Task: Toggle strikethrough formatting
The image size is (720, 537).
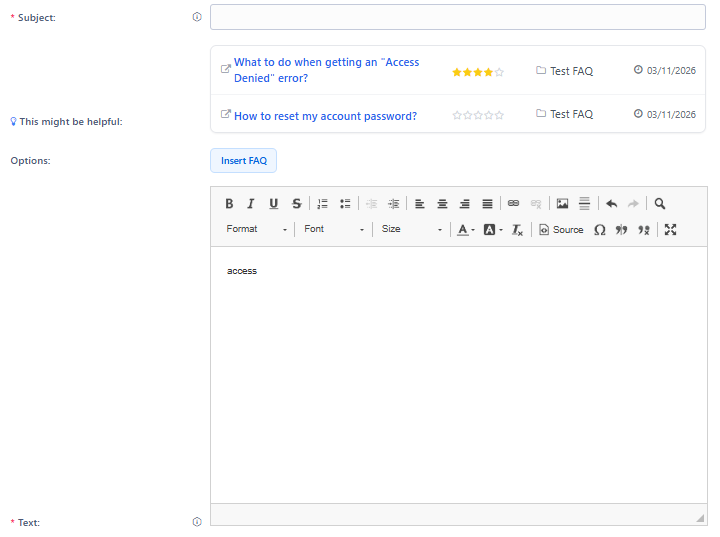Action: 297,203
